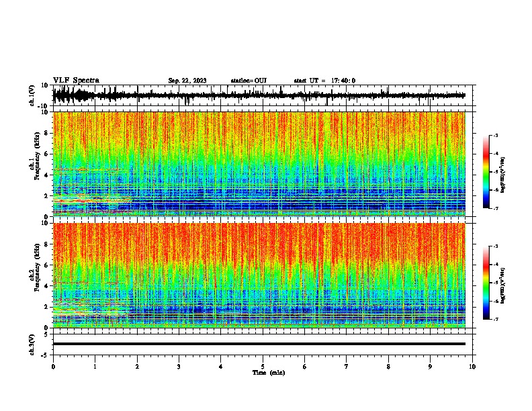Click inside the ch.2 spectrogram panel

coord(259,275)
